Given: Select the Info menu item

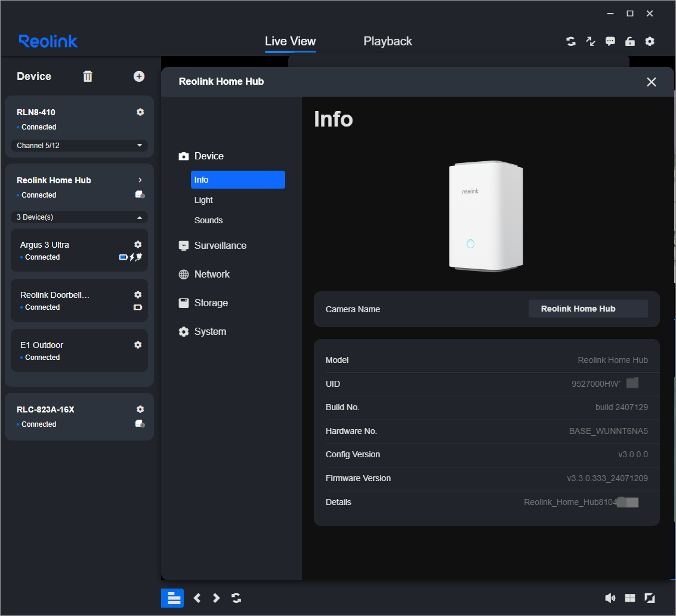Looking at the screenshot, I should coord(238,180).
